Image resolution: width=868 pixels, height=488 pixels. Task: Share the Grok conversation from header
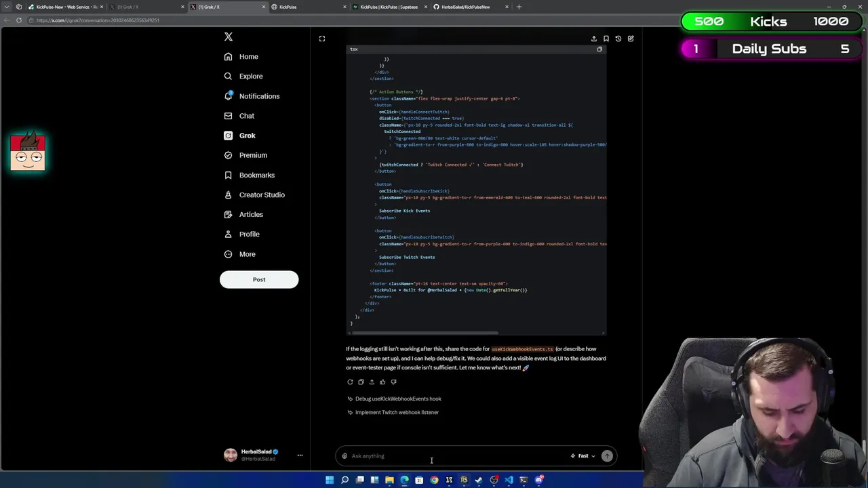[594, 39]
